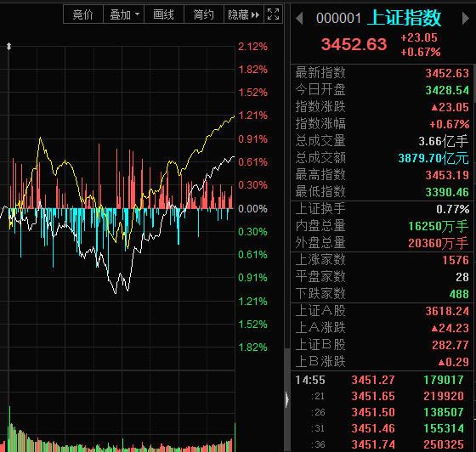Screen dimensions: 476x452
Task: Click the 上证A股 value 3618.24
Action: pyautogui.click(x=447, y=311)
